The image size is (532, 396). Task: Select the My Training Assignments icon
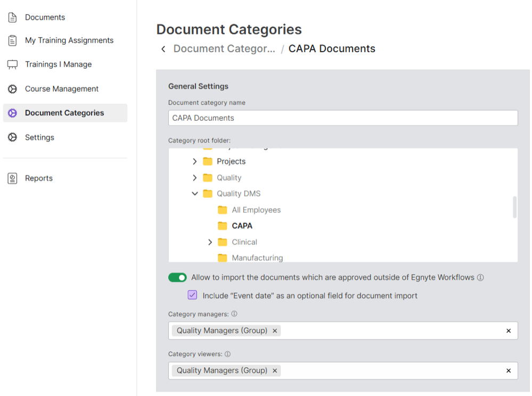(12, 40)
